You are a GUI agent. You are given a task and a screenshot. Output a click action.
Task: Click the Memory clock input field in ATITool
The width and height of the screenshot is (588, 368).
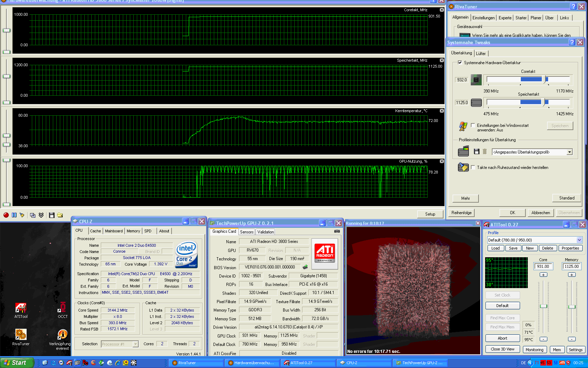(x=572, y=266)
